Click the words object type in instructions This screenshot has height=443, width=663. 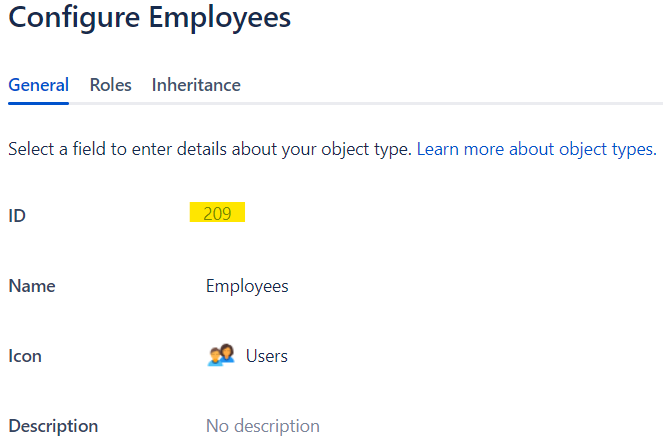367,149
